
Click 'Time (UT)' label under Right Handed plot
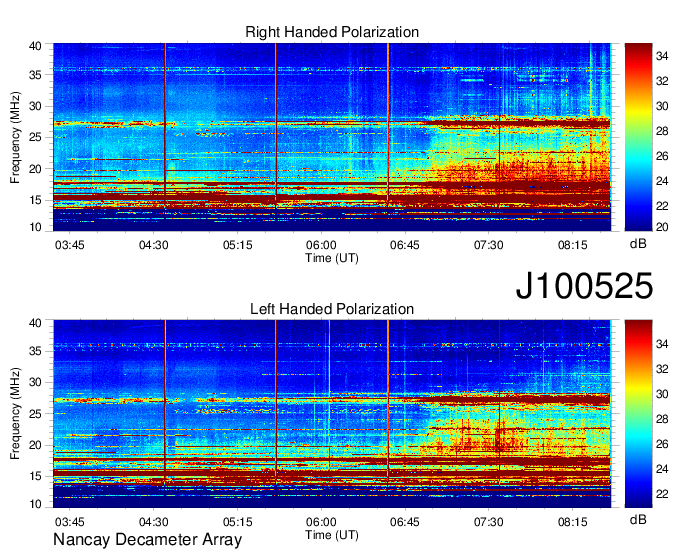click(x=332, y=258)
